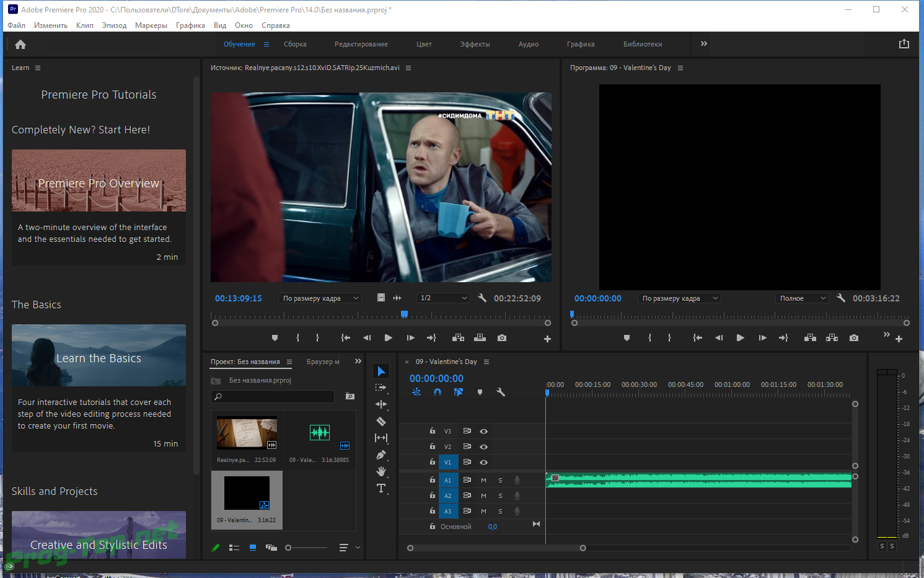The width and height of the screenshot is (924, 578).
Task: Go to Home screen icon
Action: pos(20,44)
